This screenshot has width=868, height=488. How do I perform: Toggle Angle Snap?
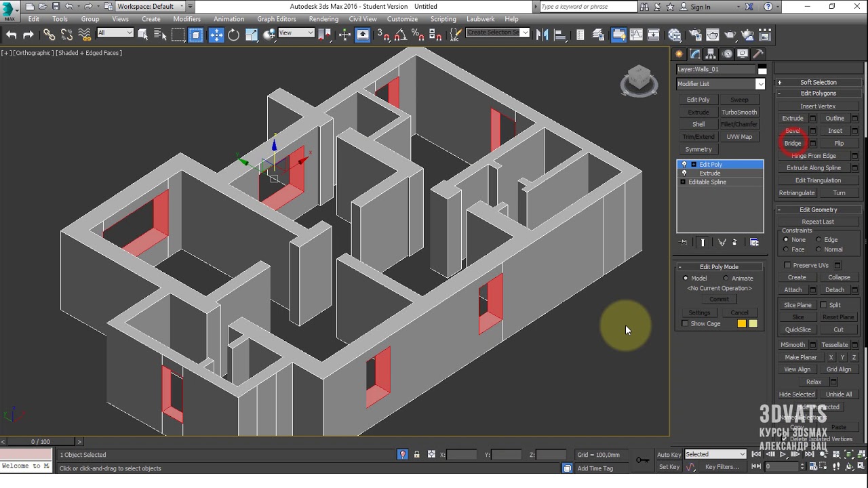[x=400, y=35]
